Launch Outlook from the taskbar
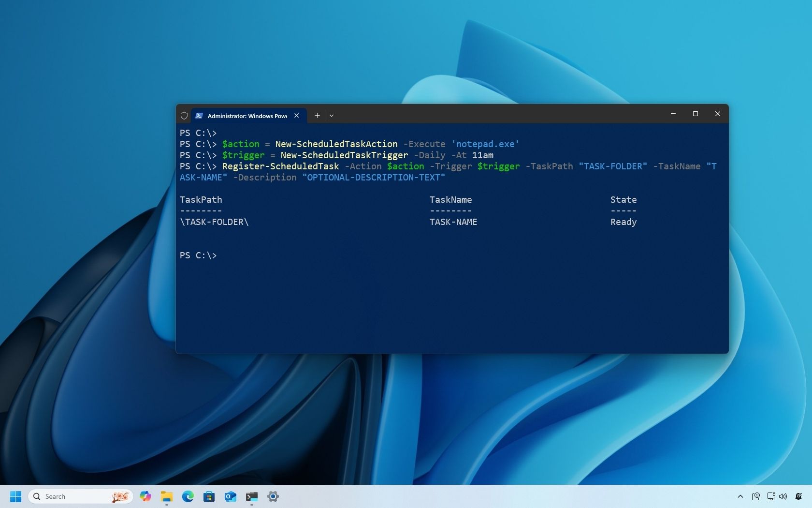Viewport: 812px width, 508px height. click(x=231, y=496)
